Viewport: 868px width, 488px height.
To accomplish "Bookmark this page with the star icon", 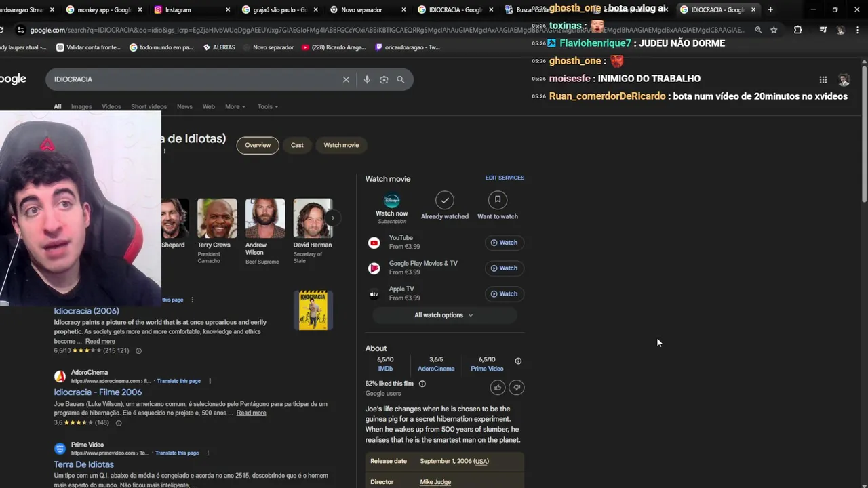I will click(x=774, y=30).
